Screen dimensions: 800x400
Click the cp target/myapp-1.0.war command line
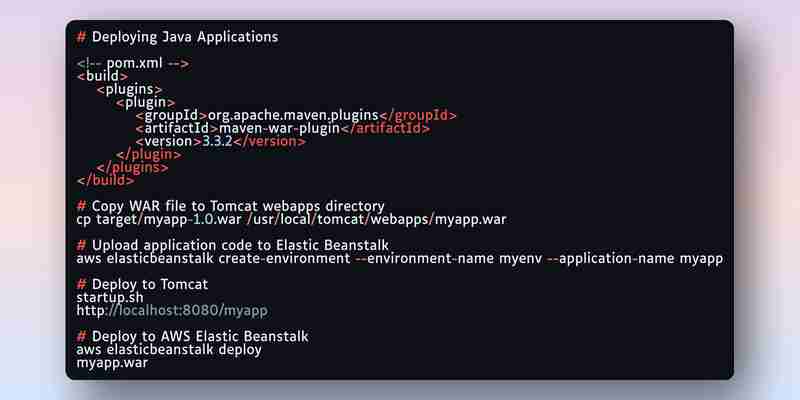(x=291, y=220)
